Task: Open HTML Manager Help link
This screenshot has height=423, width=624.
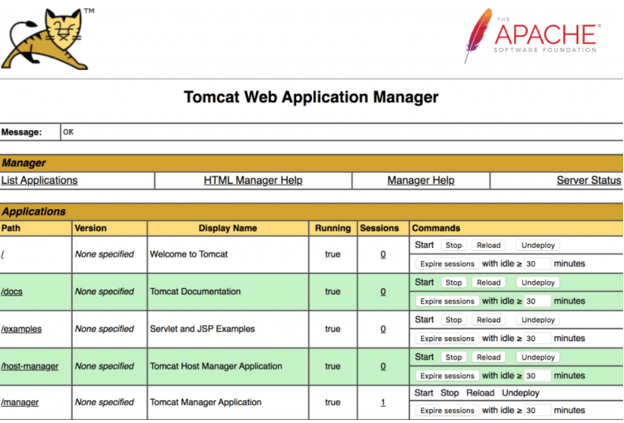Action: (253, 181)
